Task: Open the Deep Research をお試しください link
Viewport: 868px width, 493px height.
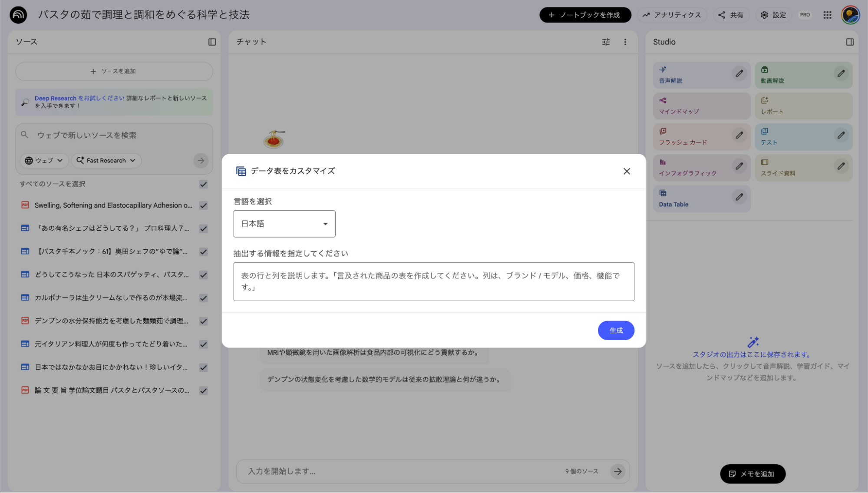Action: pos(79,98)
